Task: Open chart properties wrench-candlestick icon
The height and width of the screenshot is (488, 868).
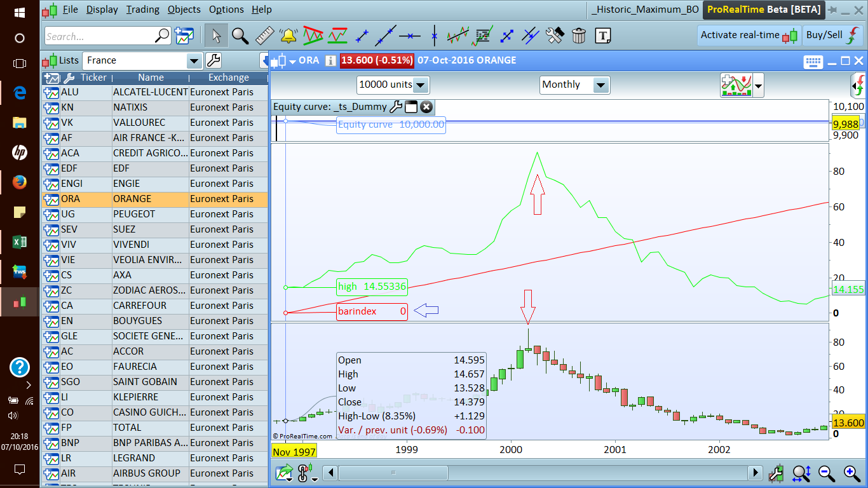Action: (x=776, y=473)
